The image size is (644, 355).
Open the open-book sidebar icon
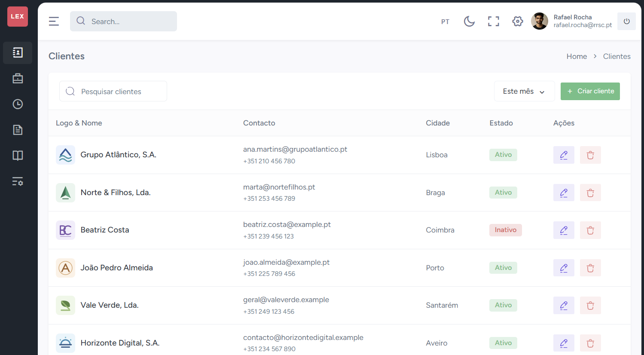click(18, 156)
